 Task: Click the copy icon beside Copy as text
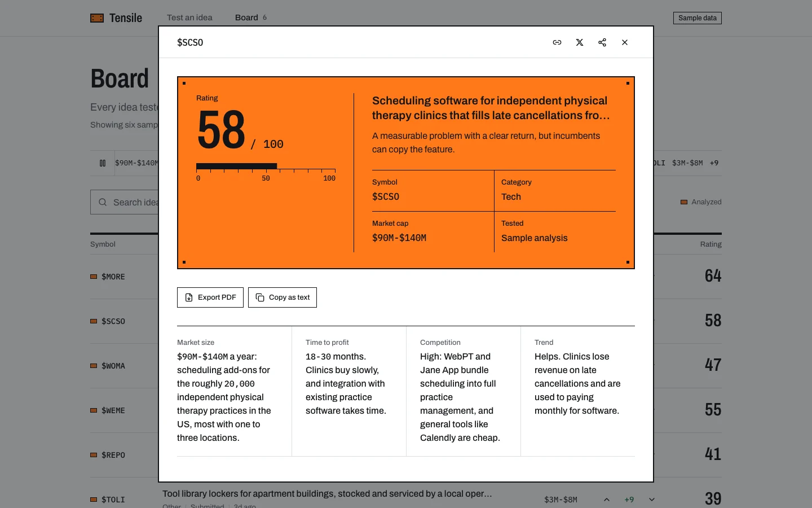point(260,297)
